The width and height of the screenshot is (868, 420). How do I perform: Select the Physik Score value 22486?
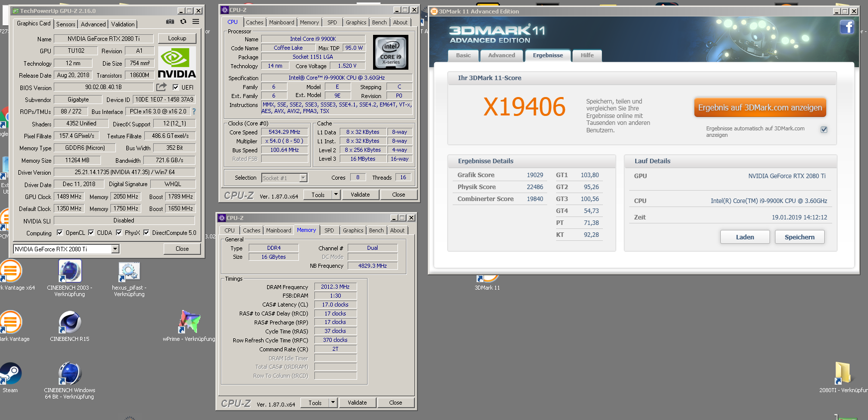click(535, 187)
